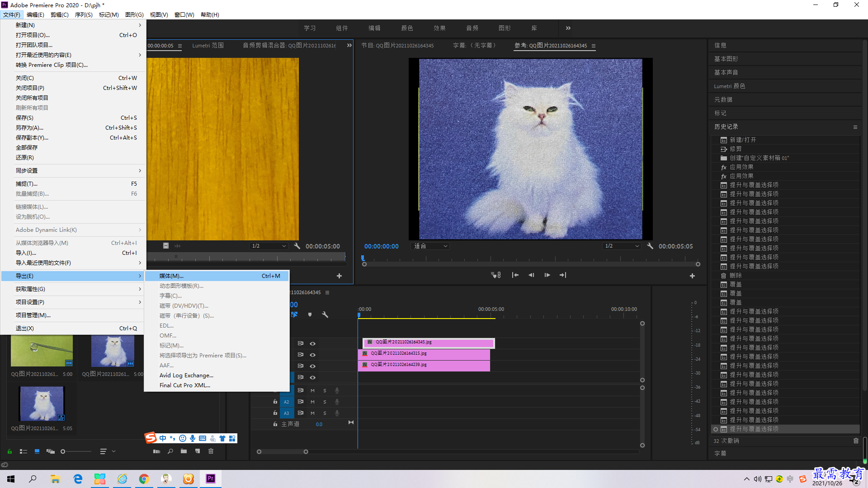
Task: Expand source panel tabs overflow chevrons
Action: click(x=349, y=45)
